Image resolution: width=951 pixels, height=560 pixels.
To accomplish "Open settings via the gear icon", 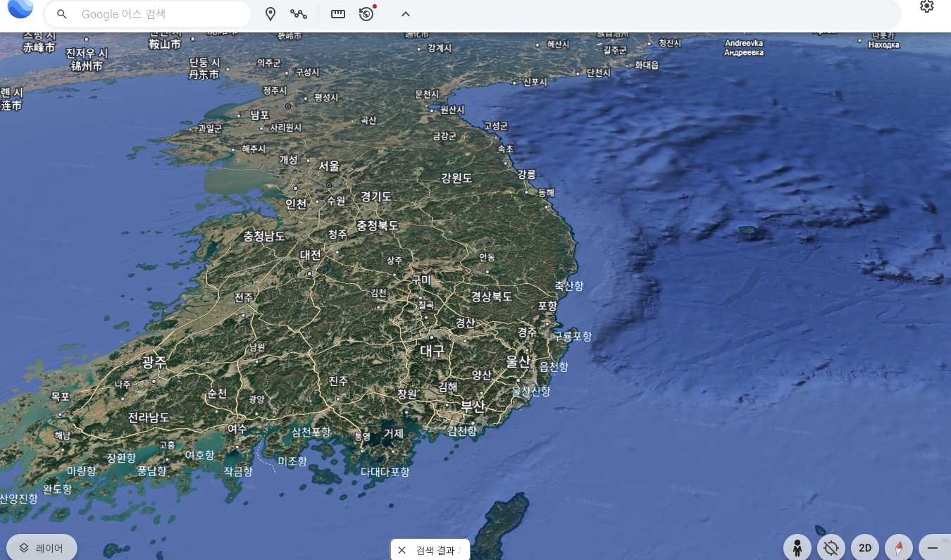I will [927, 6].
